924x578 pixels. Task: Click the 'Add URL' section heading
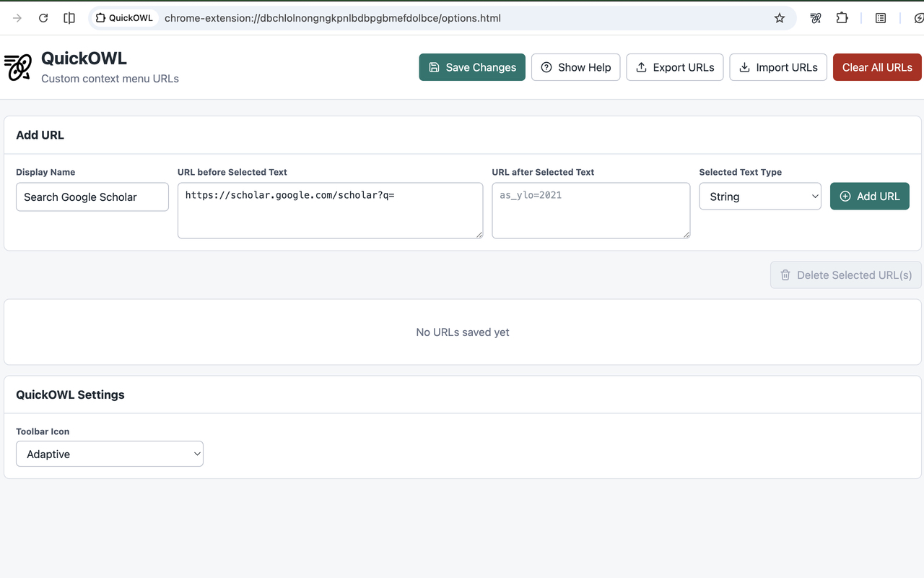(x=40, y=135)
